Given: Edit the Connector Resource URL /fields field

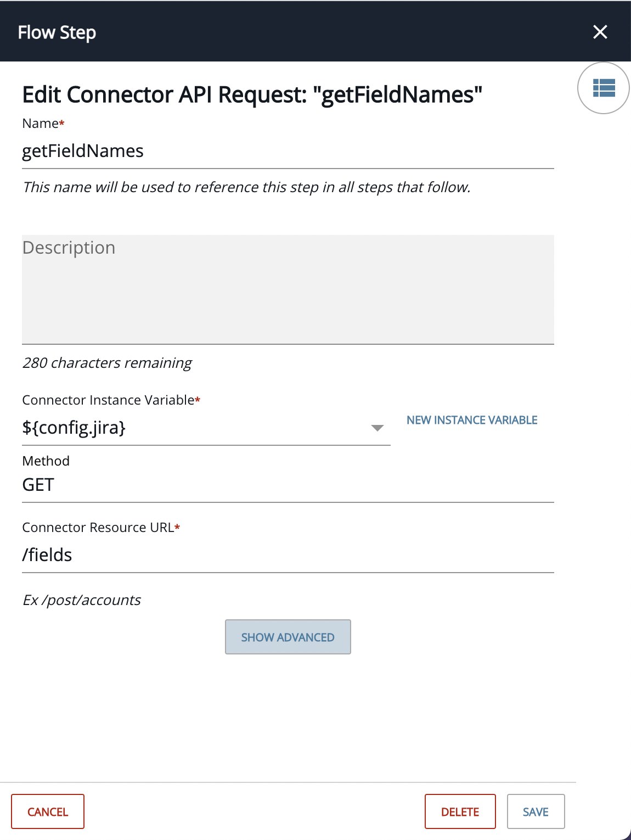Looking at the screenshot, I should click(288, 556).
